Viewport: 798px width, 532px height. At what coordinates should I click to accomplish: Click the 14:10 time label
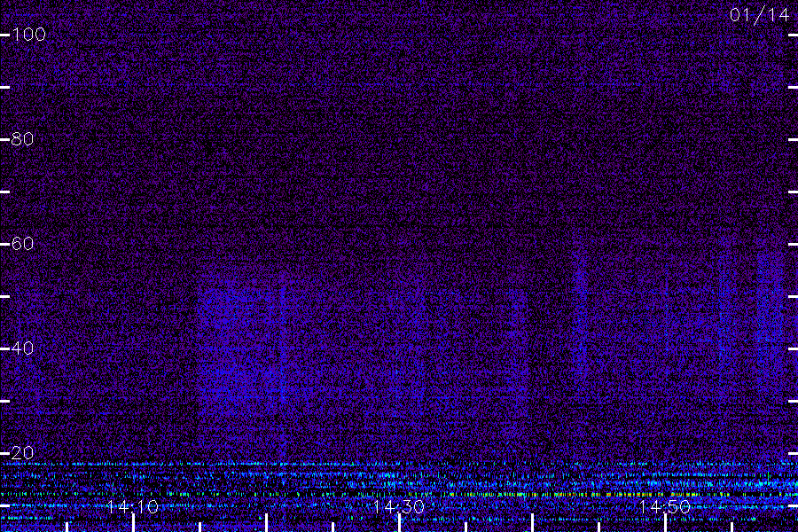coord(133,506)
